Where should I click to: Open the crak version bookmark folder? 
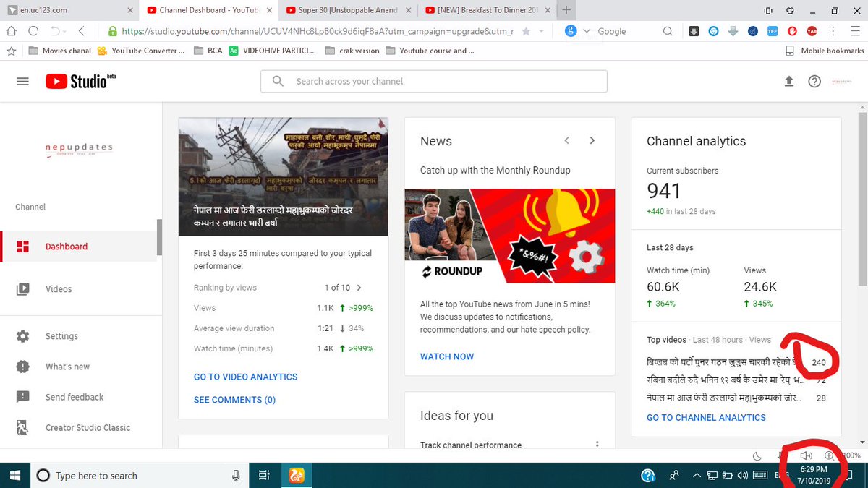pyautogui.click(x=352, y=51)
